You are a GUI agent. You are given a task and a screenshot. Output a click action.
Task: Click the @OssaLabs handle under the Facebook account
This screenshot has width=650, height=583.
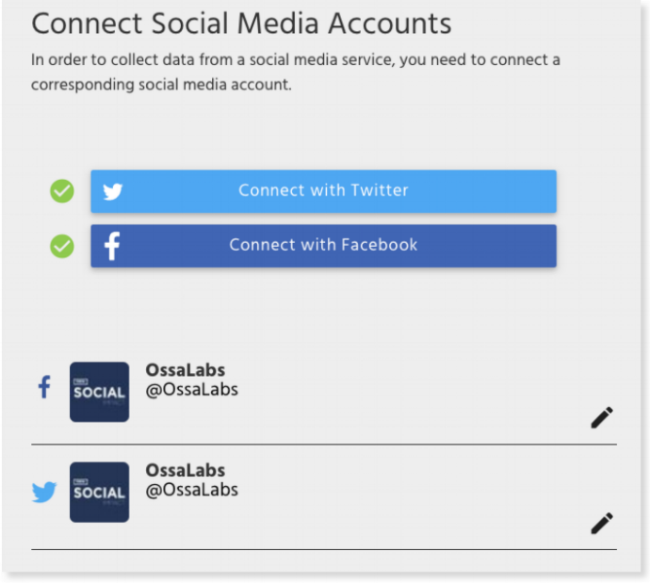192,390
